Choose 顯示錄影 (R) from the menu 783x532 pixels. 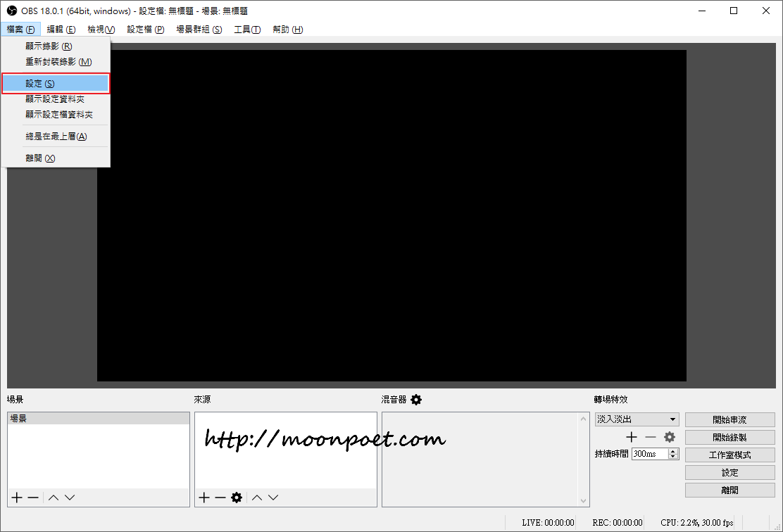click(49, 46)
